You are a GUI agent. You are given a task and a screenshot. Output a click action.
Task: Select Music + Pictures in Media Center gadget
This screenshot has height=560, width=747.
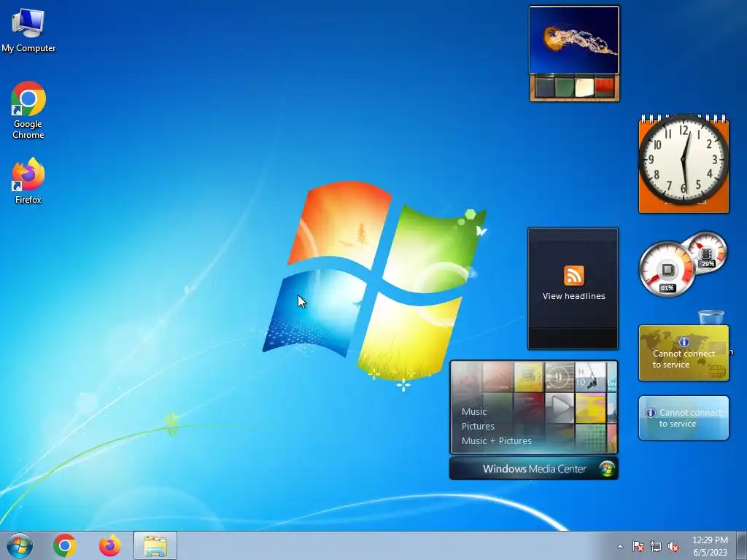(496, 441)
